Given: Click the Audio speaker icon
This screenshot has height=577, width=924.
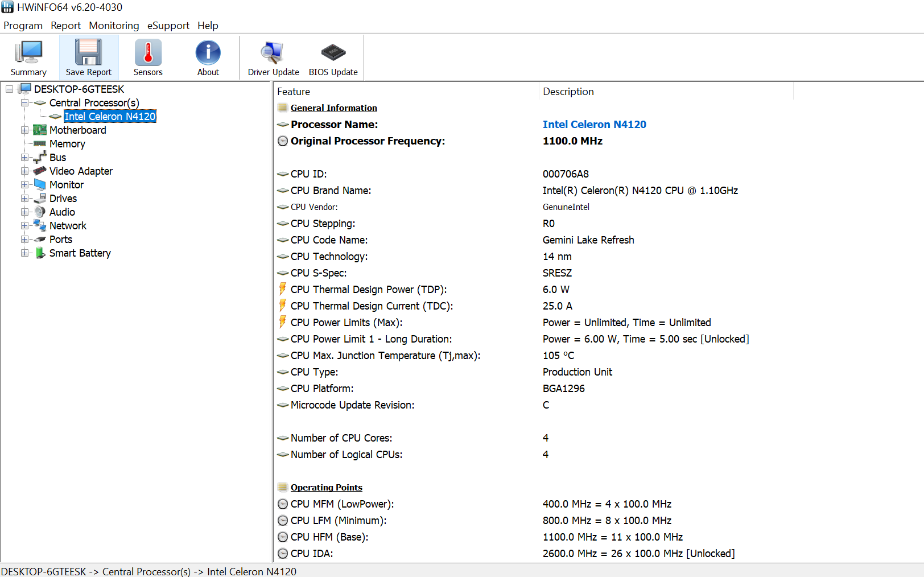Looking at the screenshot, I should 40,212.
